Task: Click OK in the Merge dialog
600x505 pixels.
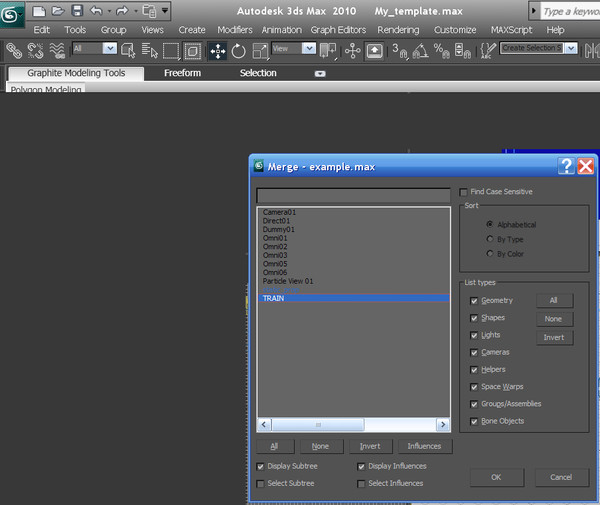Action: [x=496, y=477]
